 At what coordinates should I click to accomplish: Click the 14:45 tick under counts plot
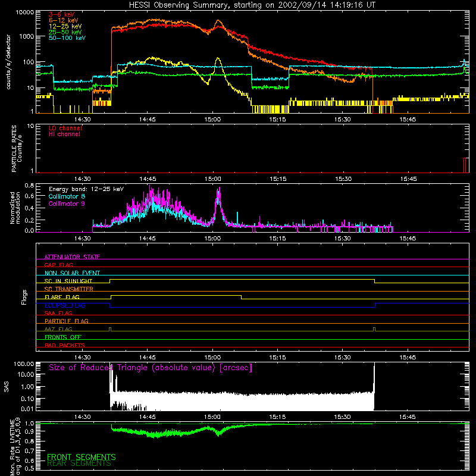(147, 120)
